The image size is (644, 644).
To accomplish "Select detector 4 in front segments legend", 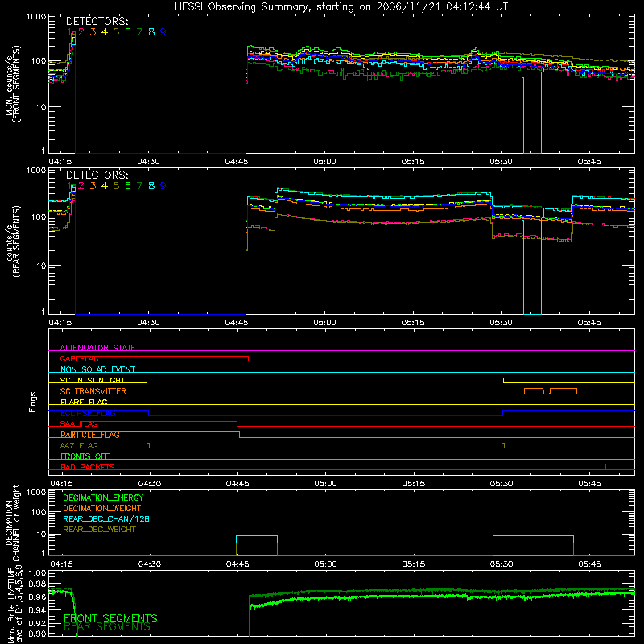I will tap(105, 32).
